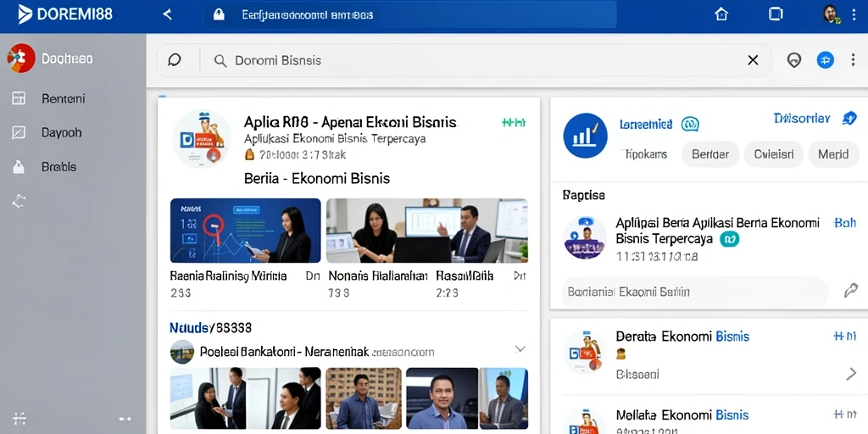Click the blue tag icon beside Driisortiev

(x=849, y=118)
